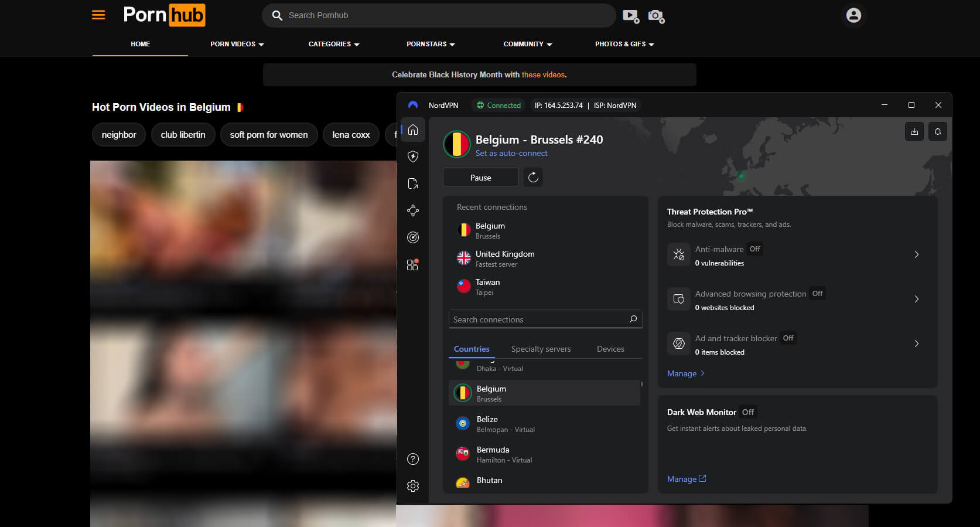Switch to the Specialty servers tab

point(541,349)
